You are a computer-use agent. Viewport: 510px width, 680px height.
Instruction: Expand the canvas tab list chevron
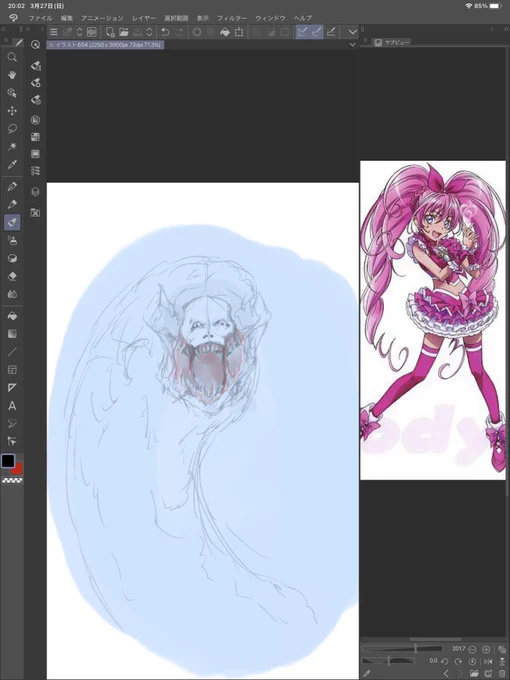(353, 45)
